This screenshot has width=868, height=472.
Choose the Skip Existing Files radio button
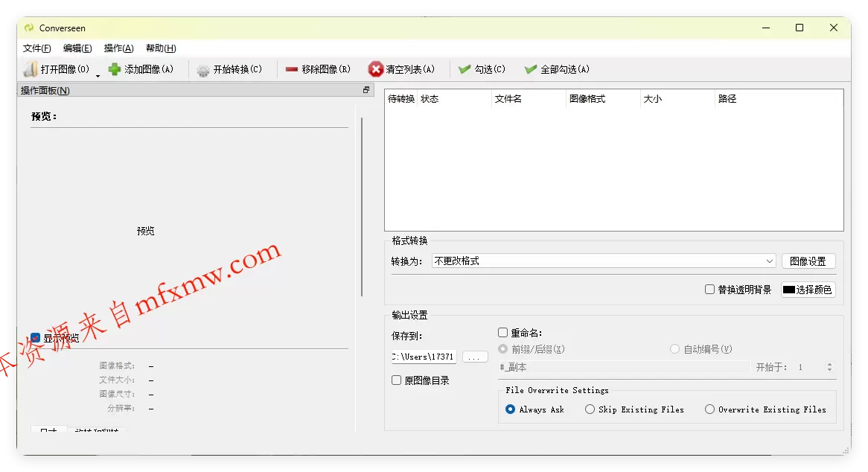590,409
